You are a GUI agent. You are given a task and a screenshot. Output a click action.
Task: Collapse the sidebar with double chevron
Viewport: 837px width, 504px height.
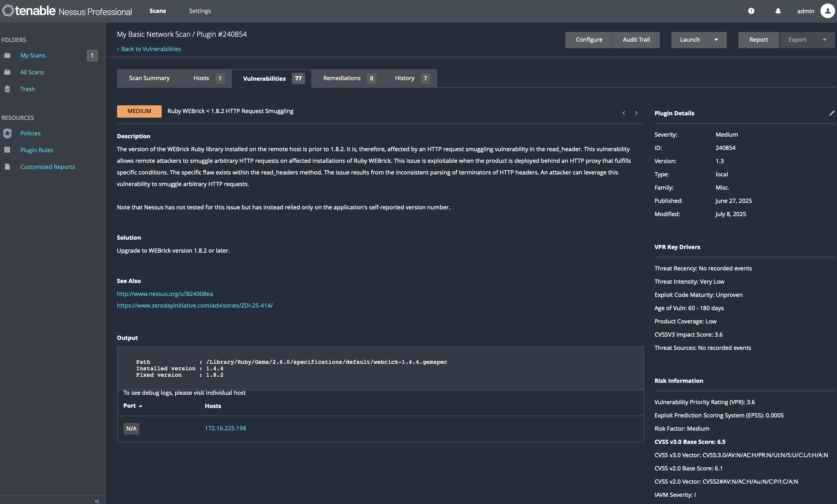coord(97,501)
